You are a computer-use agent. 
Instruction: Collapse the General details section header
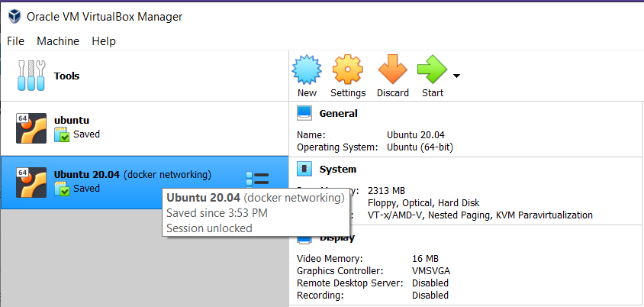(338, 114)
